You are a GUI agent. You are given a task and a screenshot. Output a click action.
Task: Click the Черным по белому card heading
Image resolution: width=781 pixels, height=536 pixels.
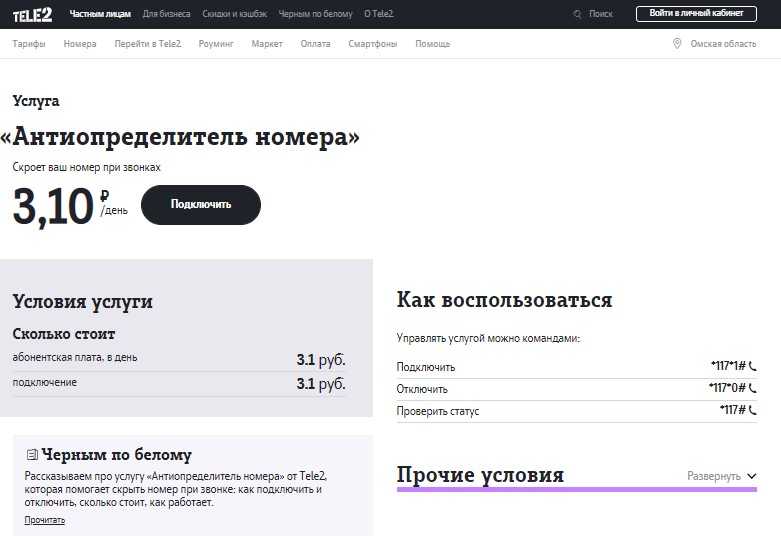point(117,454)
